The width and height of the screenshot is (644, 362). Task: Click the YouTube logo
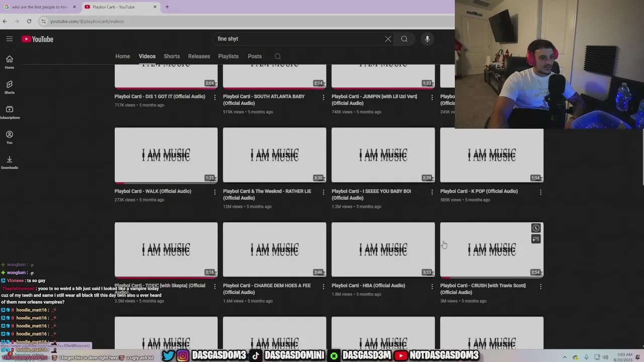pos(37,39)
